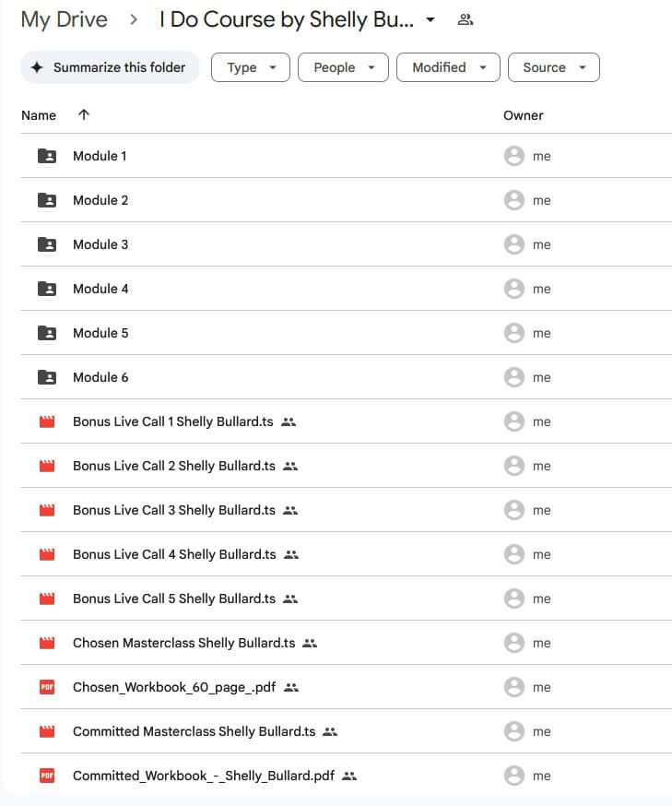Click the Module 6 owner avatar
This screenshot has width=672, height=806.
513,377
